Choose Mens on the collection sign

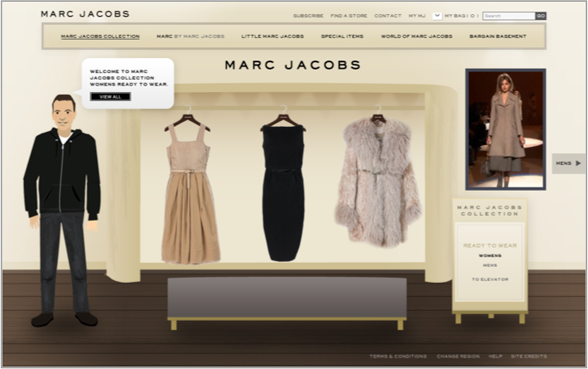click(489, 265)
